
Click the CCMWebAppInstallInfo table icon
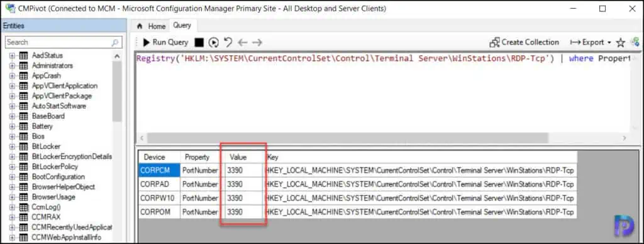[23, 237]
